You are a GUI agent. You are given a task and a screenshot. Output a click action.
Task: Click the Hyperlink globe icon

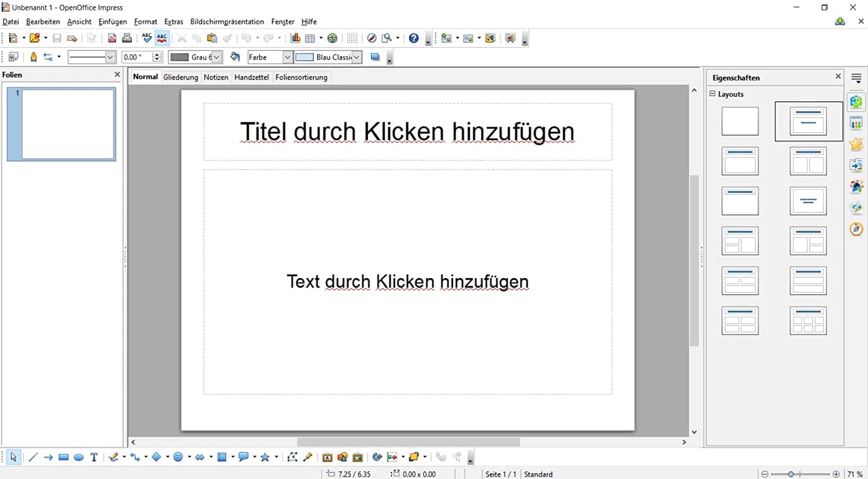tap(332, 38)
